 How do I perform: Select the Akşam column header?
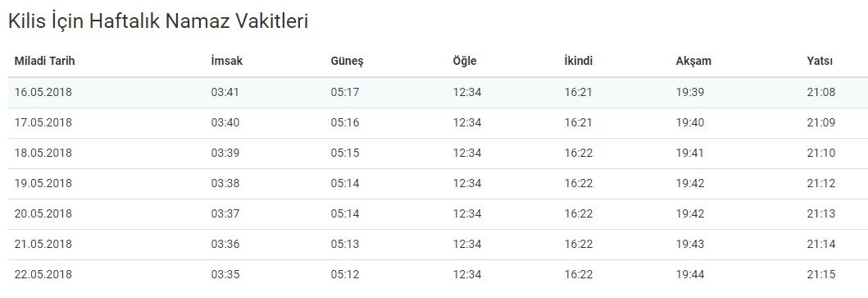point(693,62)
